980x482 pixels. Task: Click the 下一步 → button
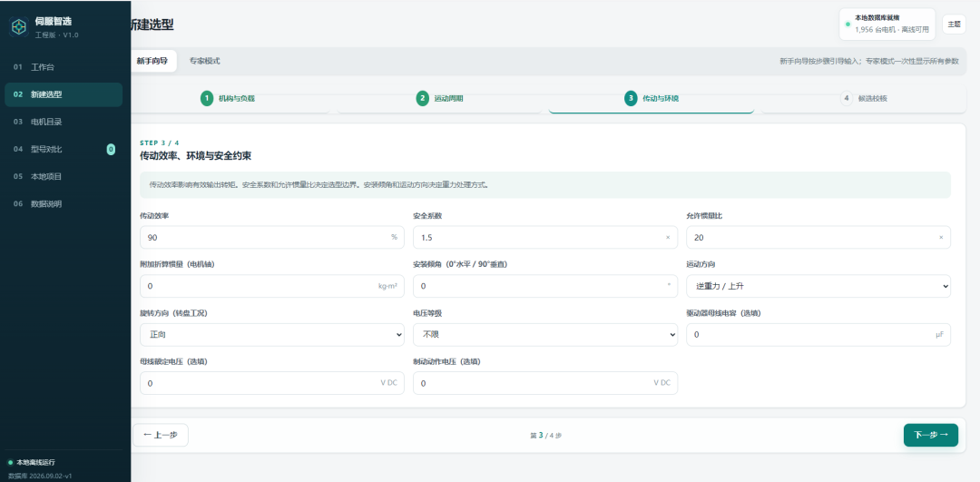(x=931, y=435)
